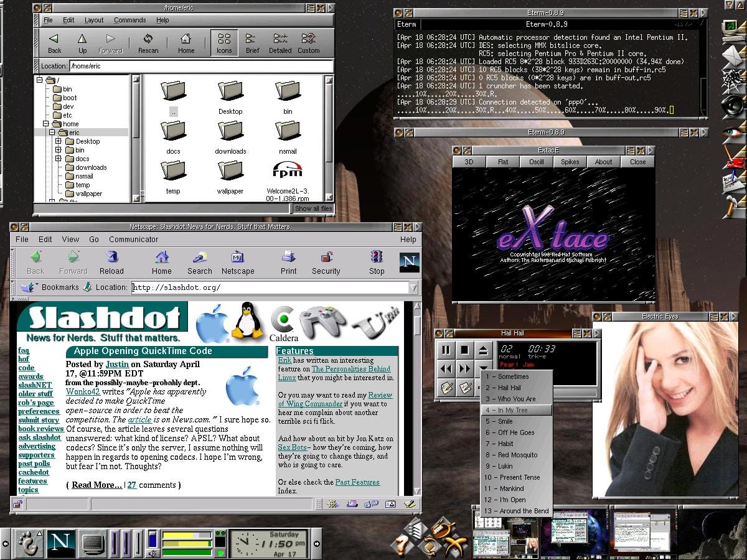Screen dimensions: 747x560
Task: Select the Icons view toggle in file manager
Action: click(x=224, y=43)
